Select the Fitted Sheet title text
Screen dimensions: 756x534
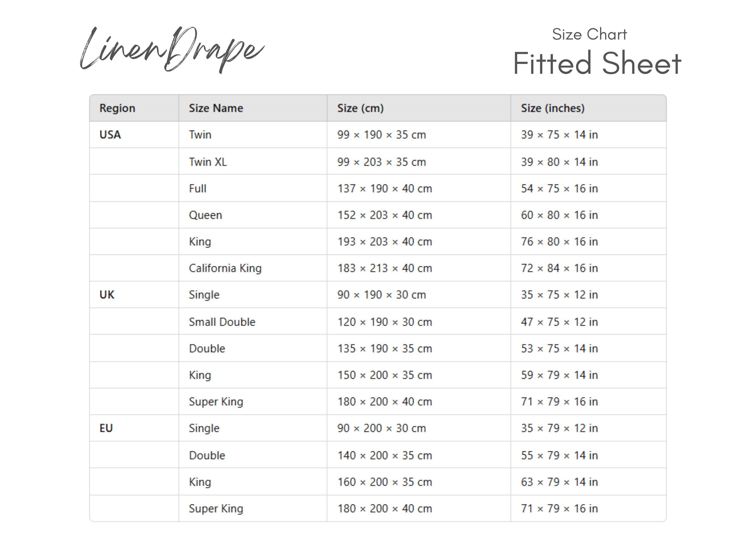coord(597,63)
